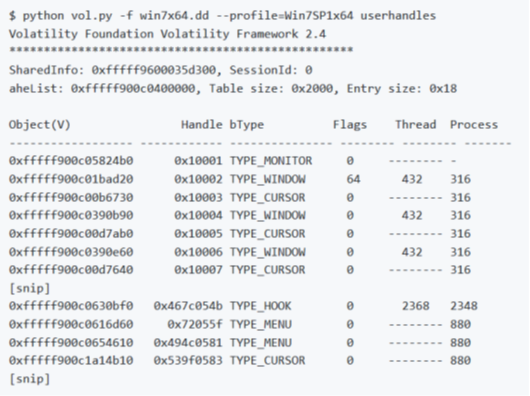
Task: Click object address 0xfffff900c1a14b10
Action: click(71, 361)
